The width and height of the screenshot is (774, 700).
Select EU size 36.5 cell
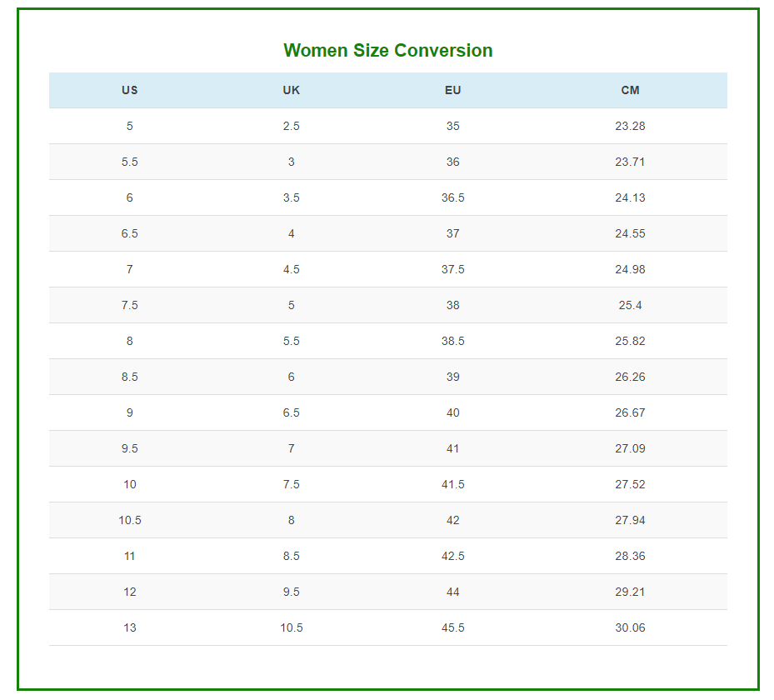tap(452, 197)
